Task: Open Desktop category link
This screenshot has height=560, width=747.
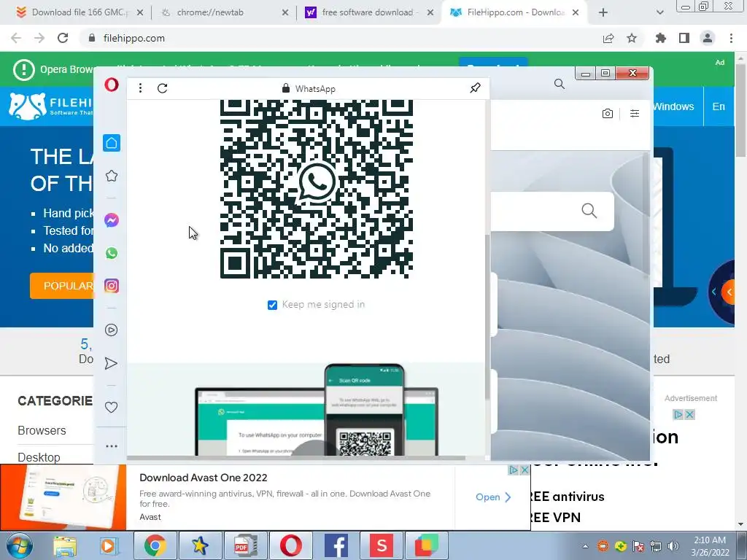Action: pos(39,457)
